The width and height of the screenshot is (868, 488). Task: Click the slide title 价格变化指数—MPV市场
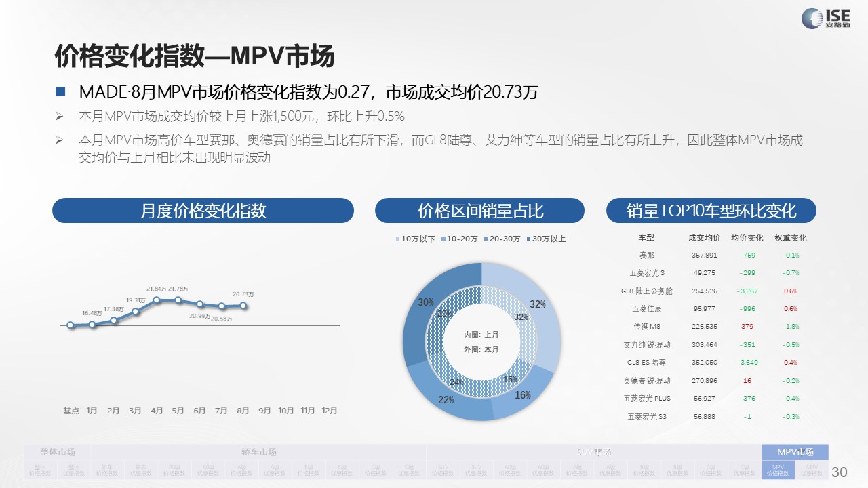194,57
